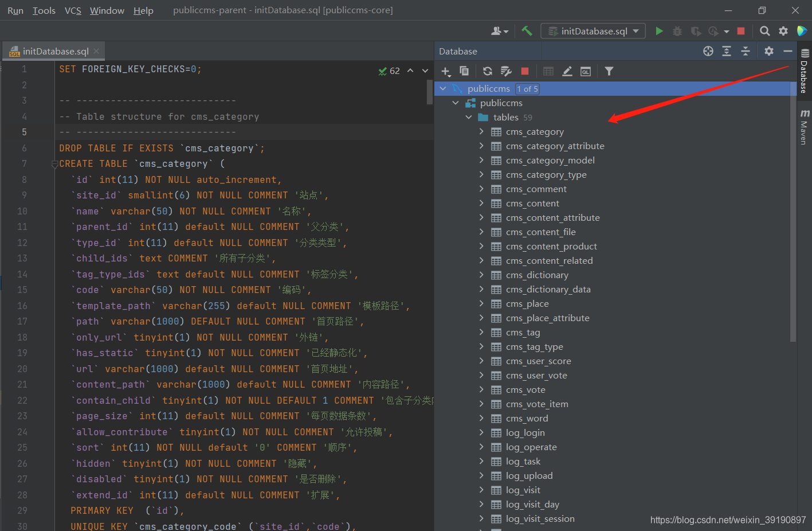812x531 pixels.
Task: Add new data source with plus icon
Action: 446,71
